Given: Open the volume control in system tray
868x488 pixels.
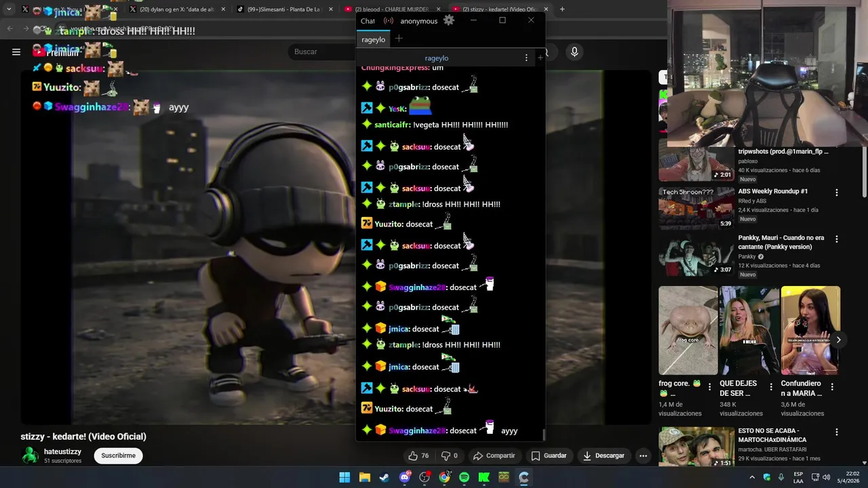Looking at the screenshot, I should click(826, 477).
